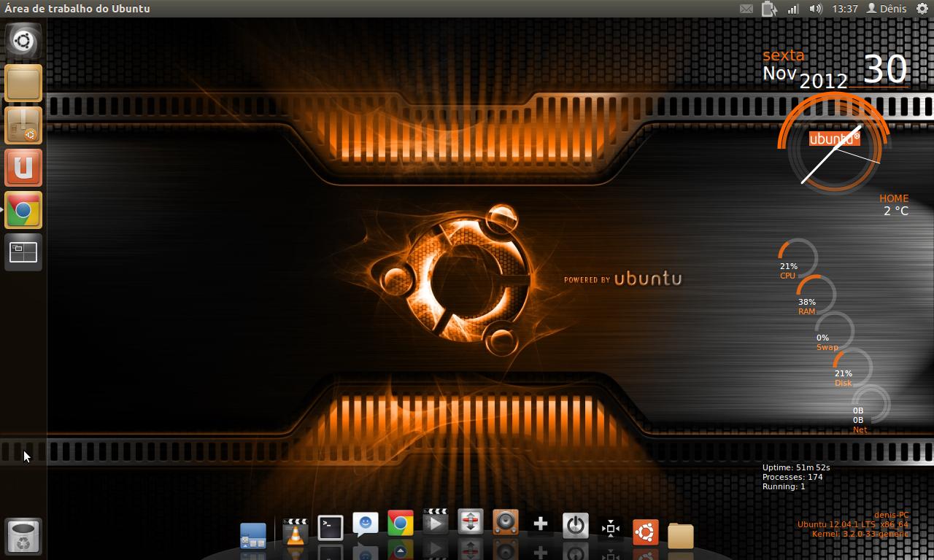Screen dimensions: 934x560
Task: Open the Home folder from the left launcher
Action: pyautogui.click(x=23, y=83)
